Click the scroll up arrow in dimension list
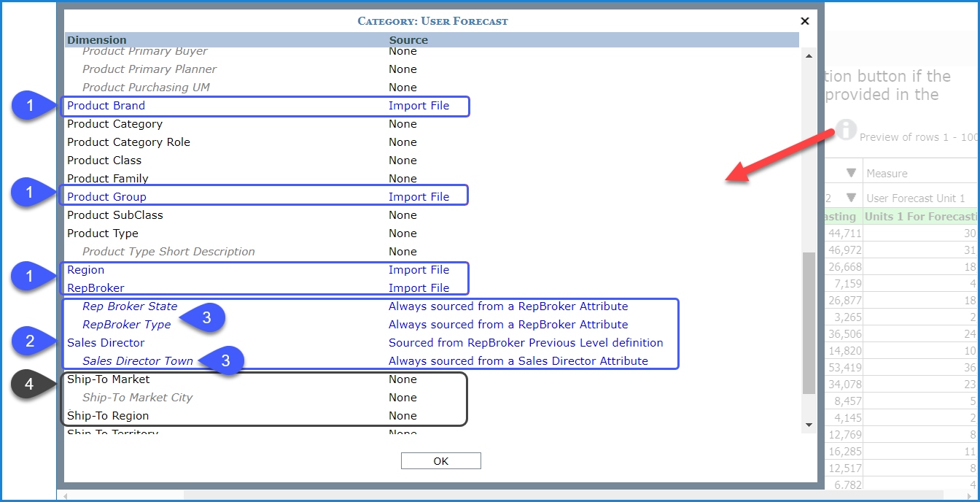Screen dimensions: 980x502 (808, 55)
